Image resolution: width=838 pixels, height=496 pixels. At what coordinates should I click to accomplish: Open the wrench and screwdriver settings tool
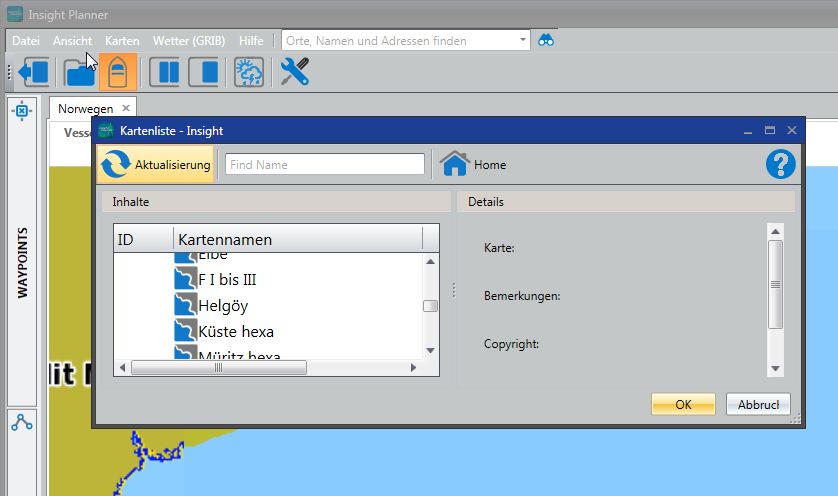[x=295, y=72]
